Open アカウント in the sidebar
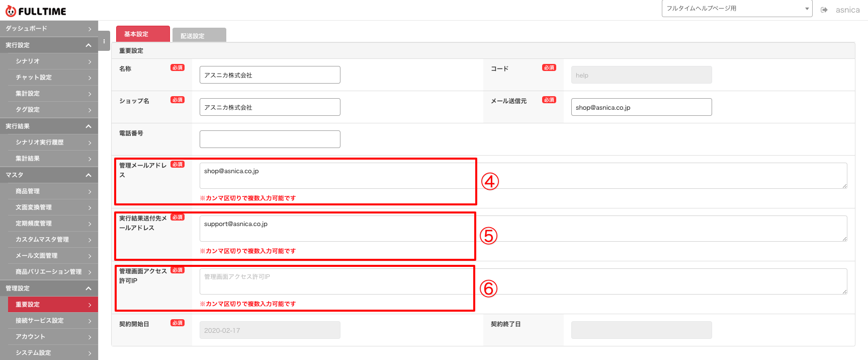868x360 pixels. point(53,337)
